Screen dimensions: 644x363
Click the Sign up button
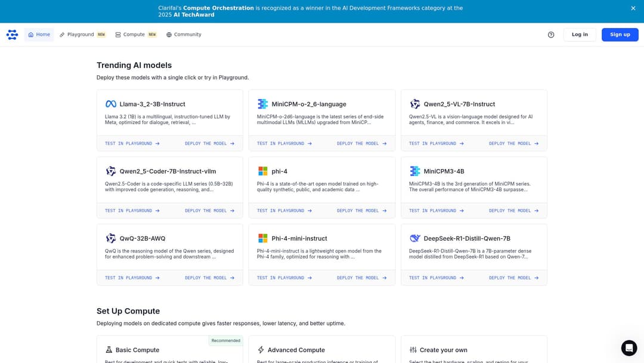point(620,35)
